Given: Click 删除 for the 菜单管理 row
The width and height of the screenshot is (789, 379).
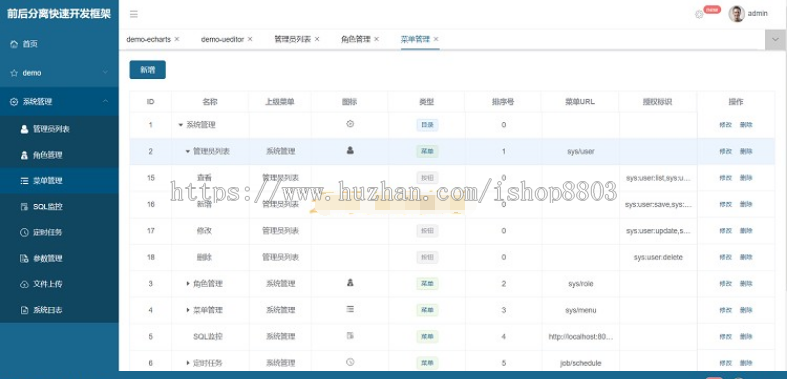Looking at the screenshot, I should tap(746, 310).
